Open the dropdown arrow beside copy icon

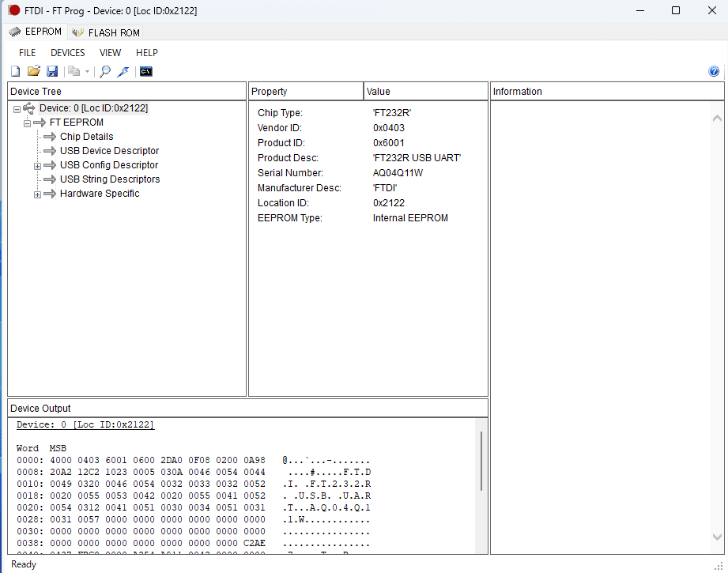(x=87, y=71)
